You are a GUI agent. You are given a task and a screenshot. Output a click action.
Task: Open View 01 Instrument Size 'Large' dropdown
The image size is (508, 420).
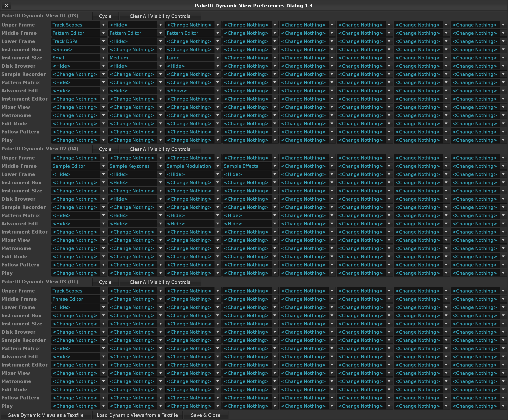(193, 58)
